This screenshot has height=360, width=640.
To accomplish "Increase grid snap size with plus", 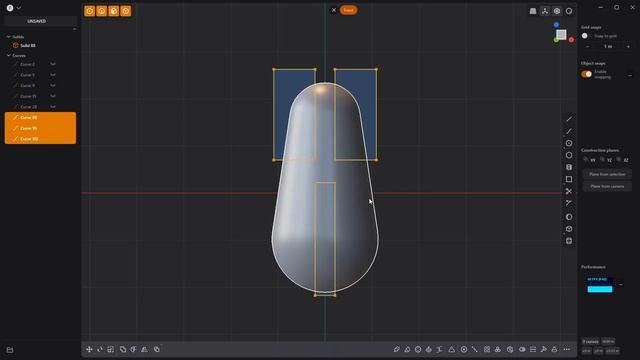I will pos(628,47).
